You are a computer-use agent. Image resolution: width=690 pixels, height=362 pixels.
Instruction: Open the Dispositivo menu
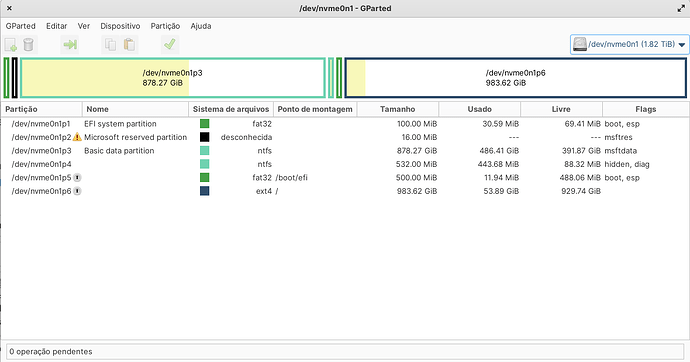coord(120,26)
